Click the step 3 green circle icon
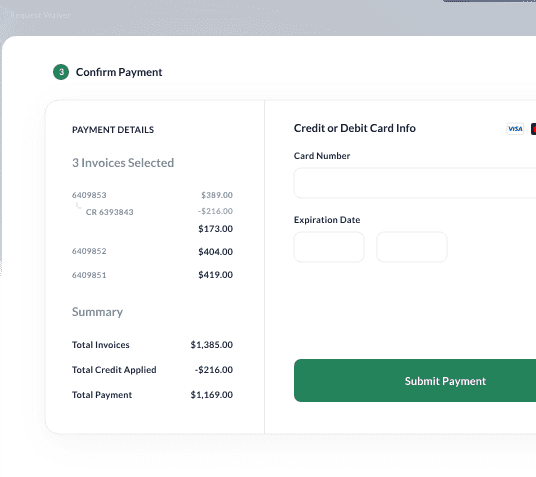Viewport: 536px width, 477px height. [61, 72]
